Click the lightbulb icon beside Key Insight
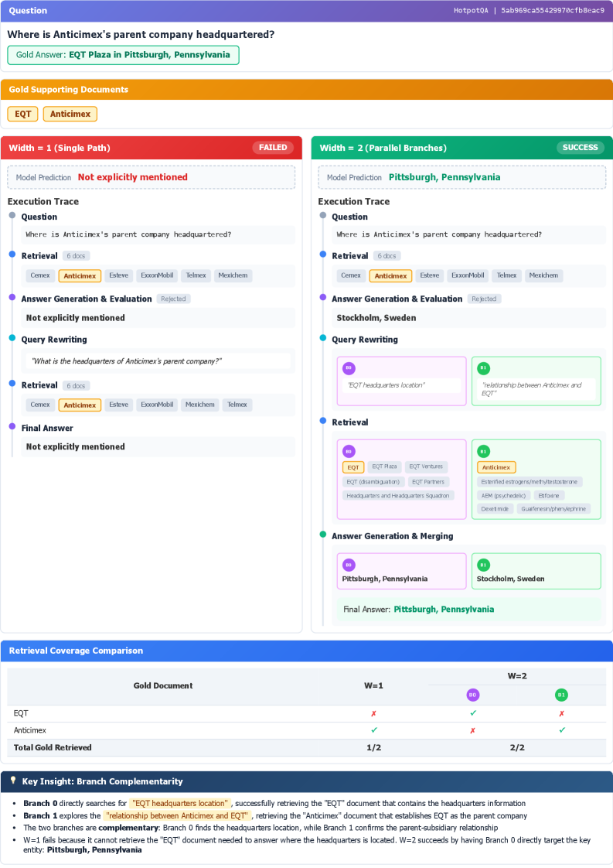 tap(13, 781)
